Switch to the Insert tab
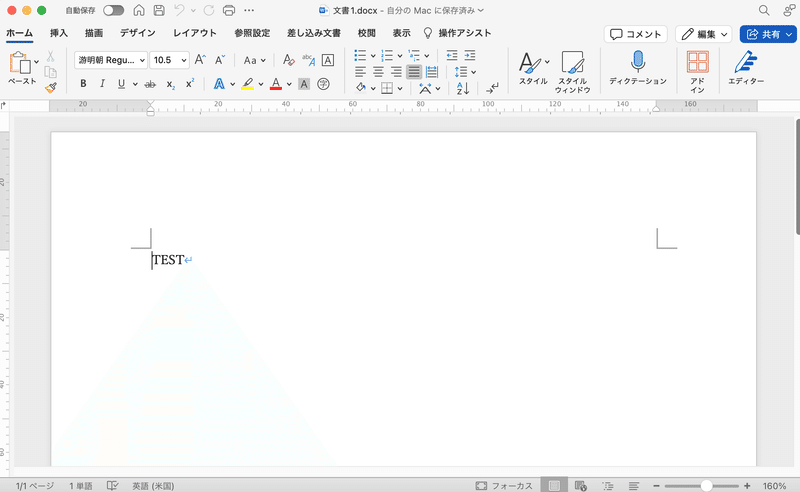The height and width of the screenshot is (492, 800). click(59, 33)
